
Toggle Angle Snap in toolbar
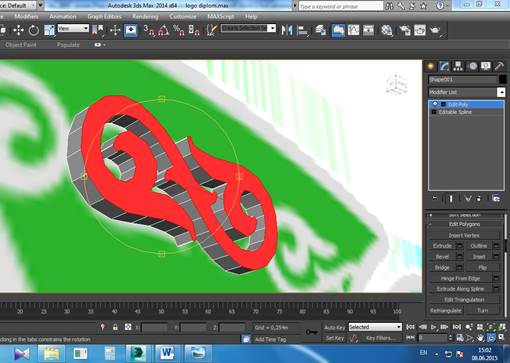point(164,30)
